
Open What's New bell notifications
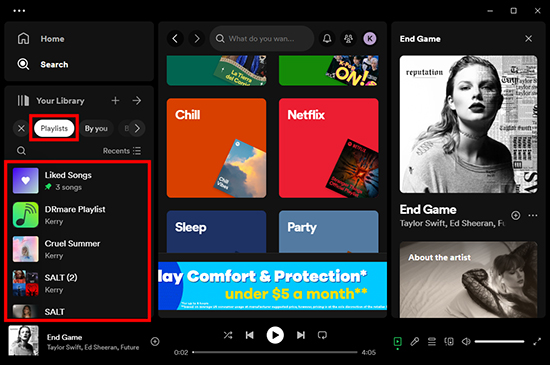click(x=327, y=39)
